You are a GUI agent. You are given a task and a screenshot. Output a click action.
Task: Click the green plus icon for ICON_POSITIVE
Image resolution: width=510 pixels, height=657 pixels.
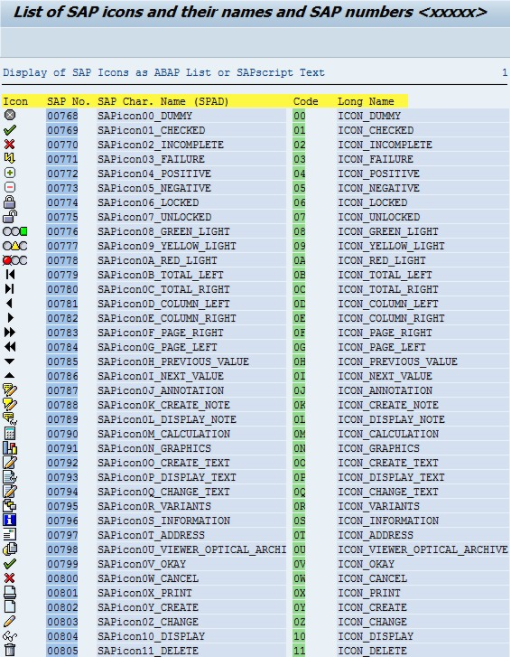(10, 173)
